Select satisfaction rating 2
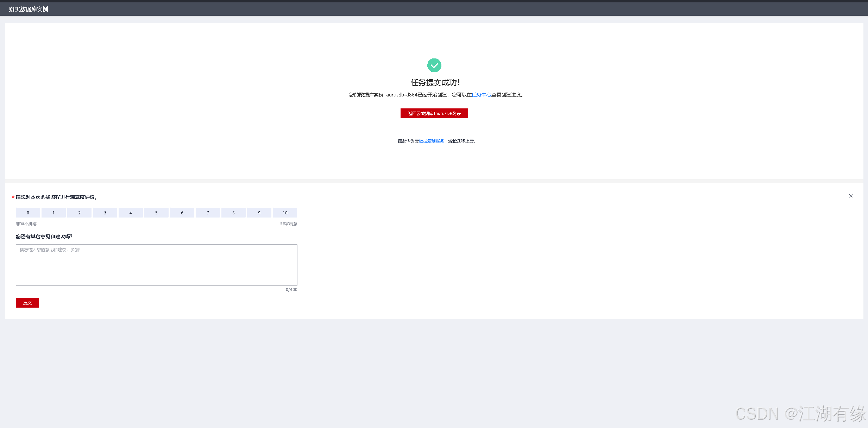This screenshot has height=428, width=868. tap(79, 213)
